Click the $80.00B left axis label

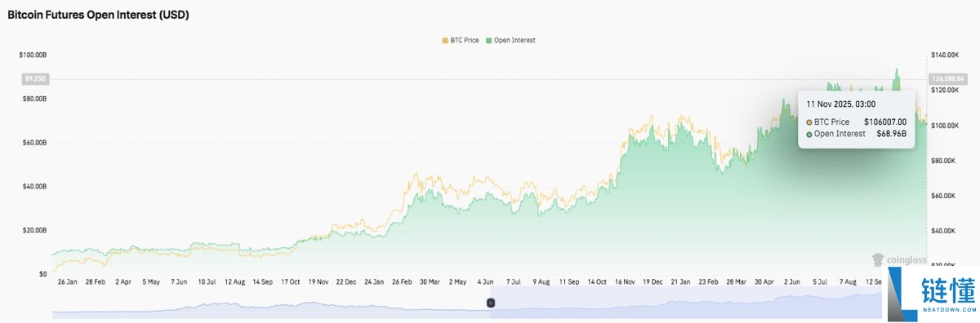(35, 99)
